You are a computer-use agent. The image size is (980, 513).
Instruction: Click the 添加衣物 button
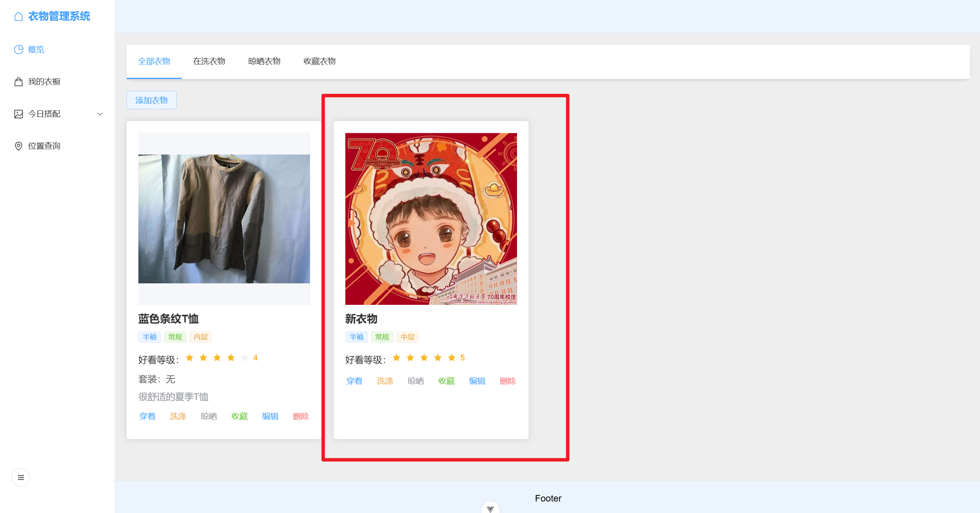[x=151, y=100]
